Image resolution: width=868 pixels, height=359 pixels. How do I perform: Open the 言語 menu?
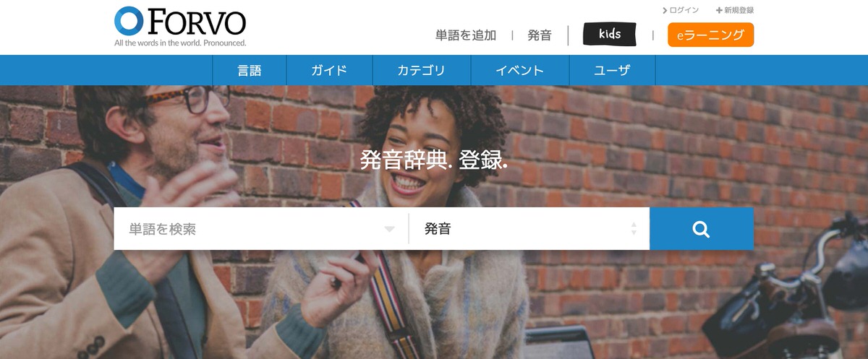pos(250,70)
